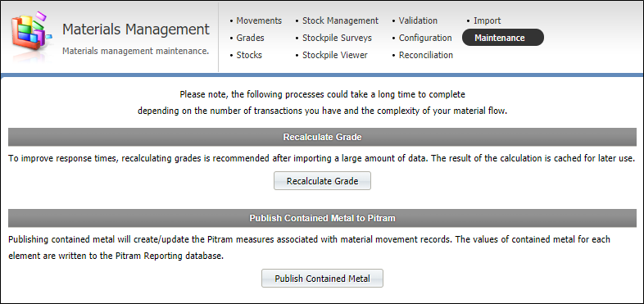Click the Materials management maintenance subtitle
This screenshot has height=304, width=644.
tap(135, 52)
